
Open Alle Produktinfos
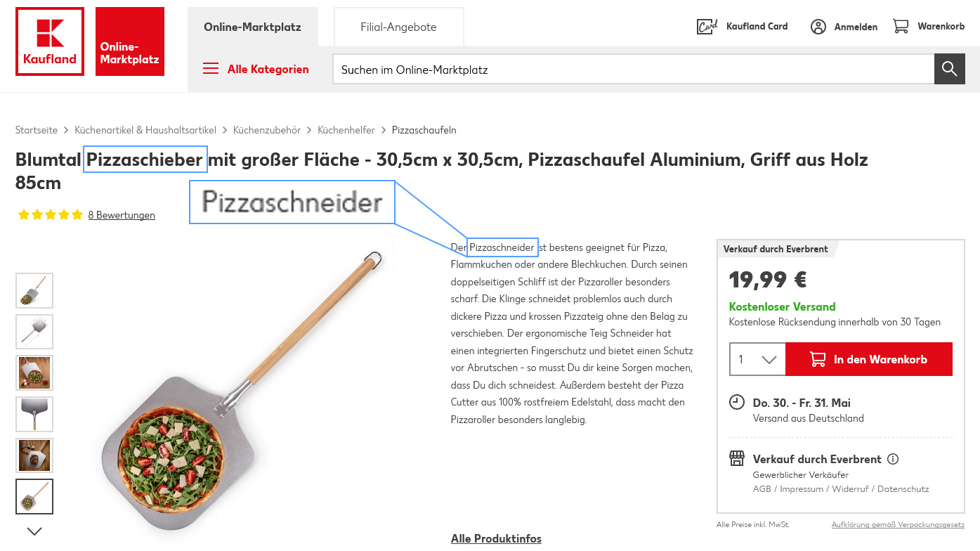click(496, 538)
